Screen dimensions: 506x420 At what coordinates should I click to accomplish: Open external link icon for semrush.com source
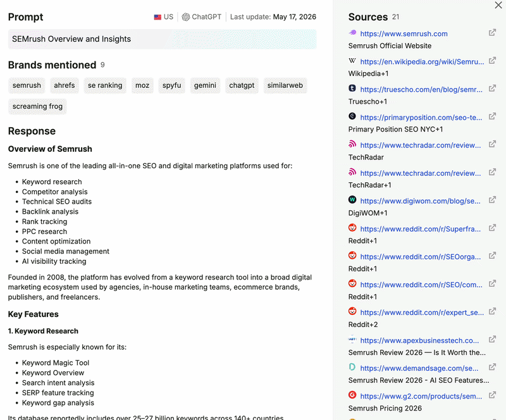(492, 33)
